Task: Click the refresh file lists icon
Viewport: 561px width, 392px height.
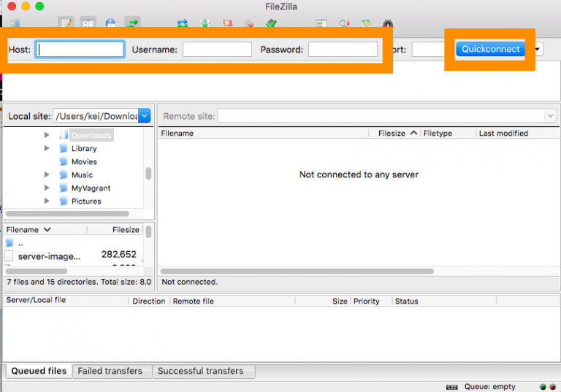Action: tap(182, 24)
